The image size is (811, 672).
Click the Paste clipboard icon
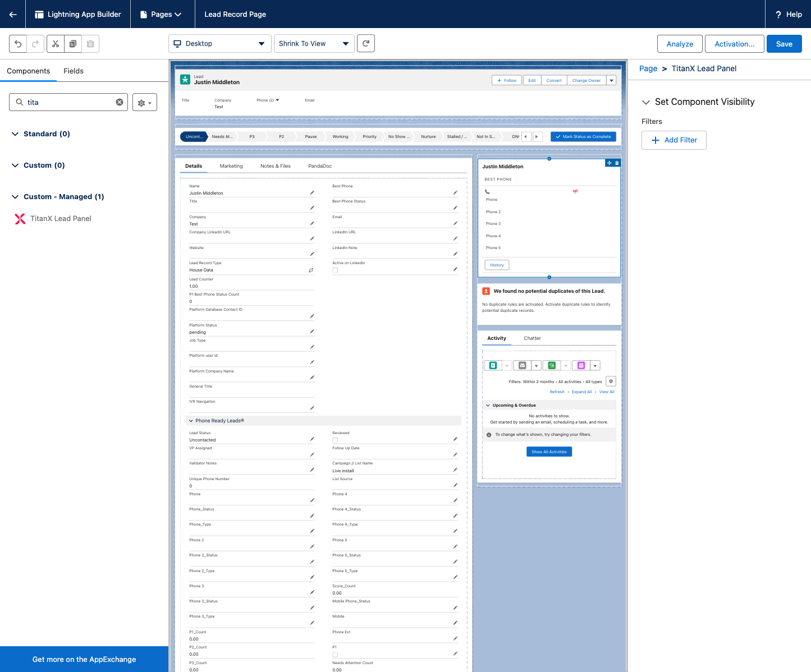(x=90, y=44)
